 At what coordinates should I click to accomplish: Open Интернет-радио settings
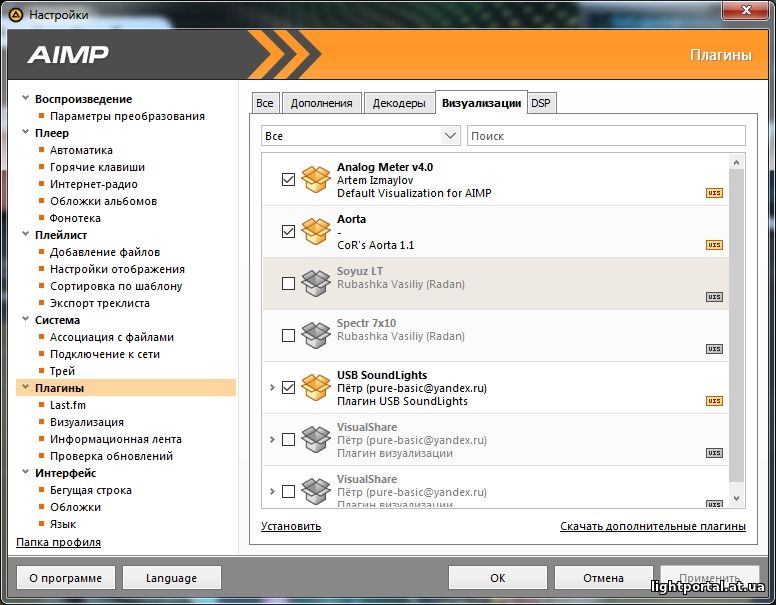click(x=94, y=184)
